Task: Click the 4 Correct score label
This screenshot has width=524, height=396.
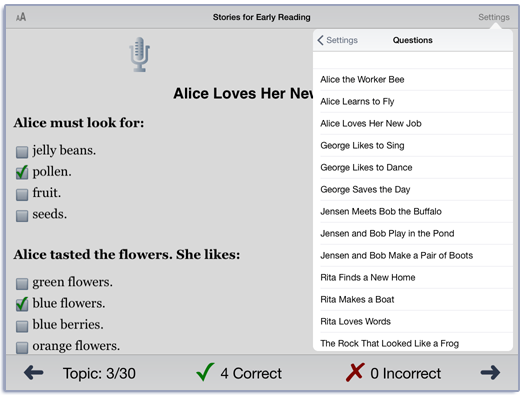Action: pyautogui.click(x=251, y=373)
